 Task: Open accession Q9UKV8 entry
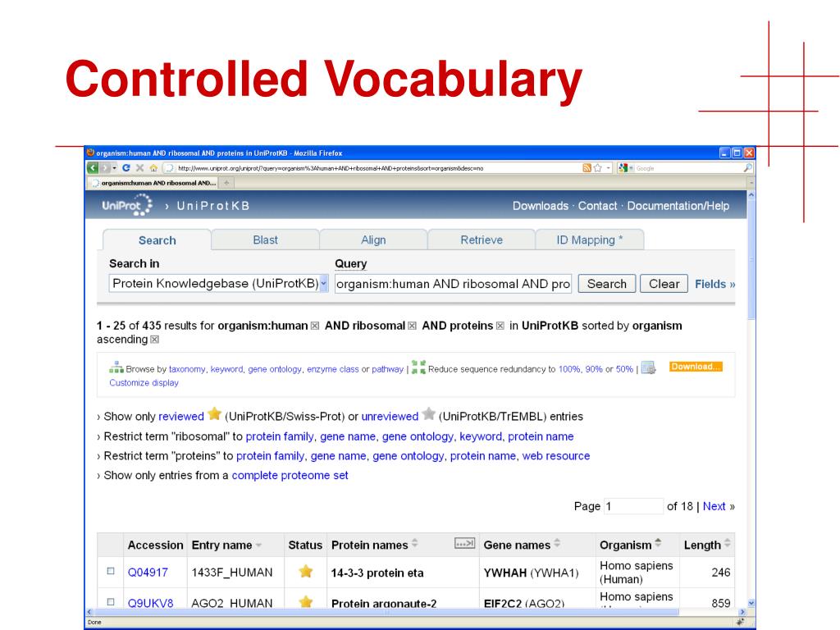tap(150, 603)
